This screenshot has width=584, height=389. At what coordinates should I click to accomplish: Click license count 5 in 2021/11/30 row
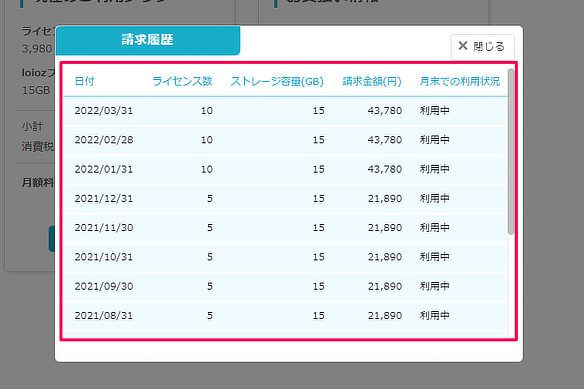coord(210,228)
